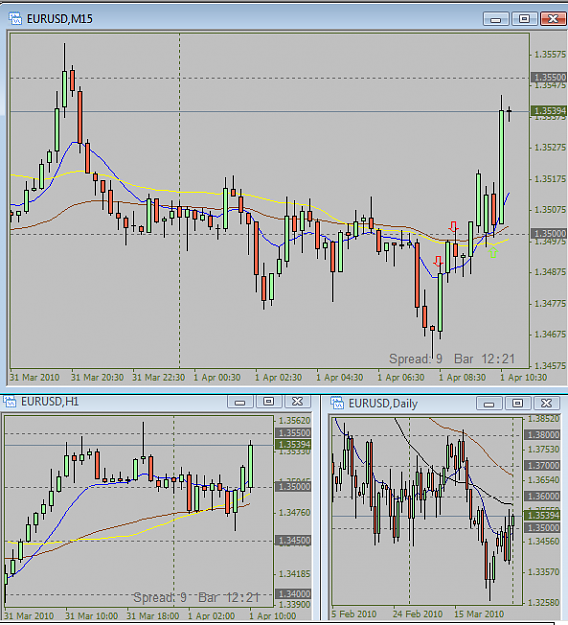Viewport: 568px width, 625px height.
Task: Click '1 Apr 10:30' time label on M15
Action: click(x=524, y=377)
